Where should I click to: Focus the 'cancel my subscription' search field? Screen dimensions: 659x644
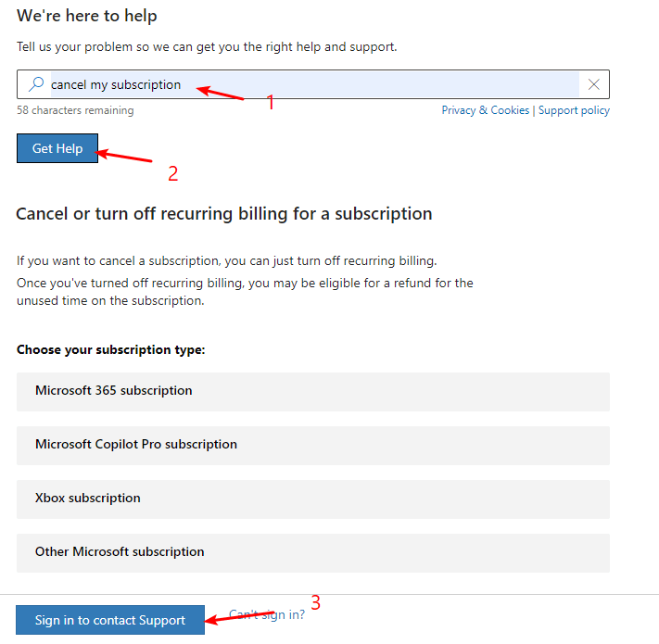tap(314, 84)
